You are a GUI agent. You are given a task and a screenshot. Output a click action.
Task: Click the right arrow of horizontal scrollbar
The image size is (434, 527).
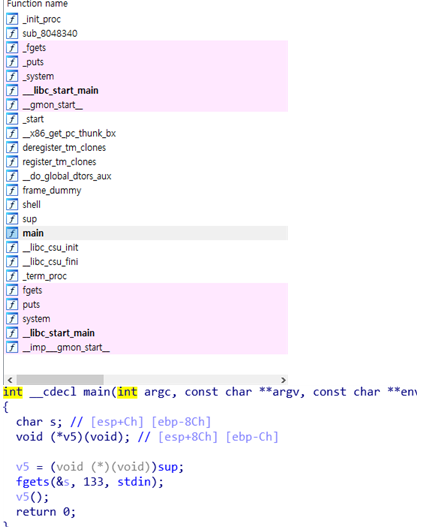[283, 380]
